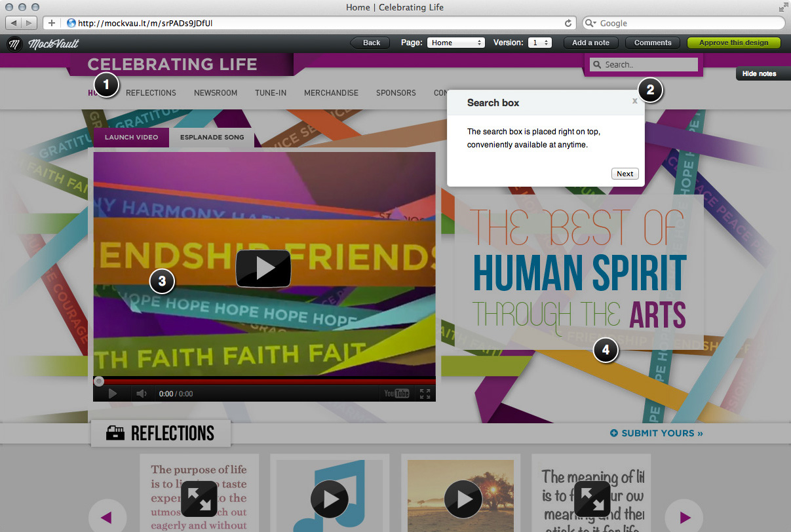This screenshot has width=791, height=532.
Task: Click the small play control in the video bar
Action: coord(112,393)
